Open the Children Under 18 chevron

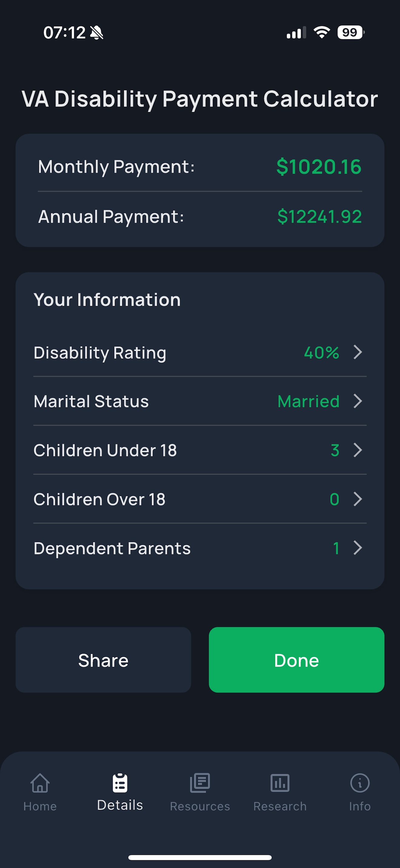358,450
